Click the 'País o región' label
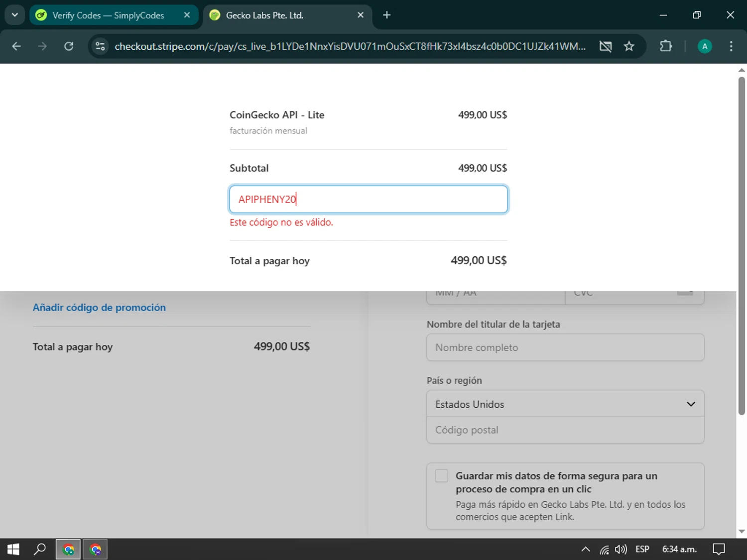The width and height of the screenshot is (747, 560). pyautogui.click(x=454, y=380)
